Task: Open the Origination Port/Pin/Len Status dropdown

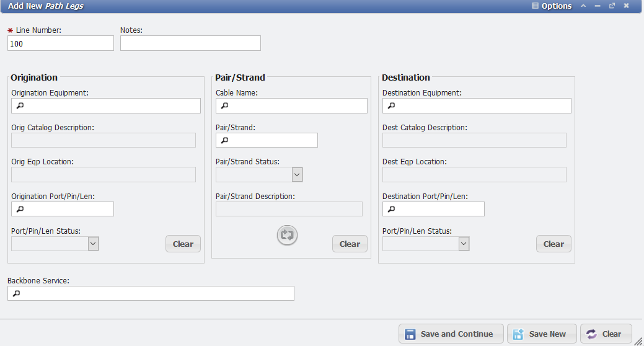Action: [93, 244]
